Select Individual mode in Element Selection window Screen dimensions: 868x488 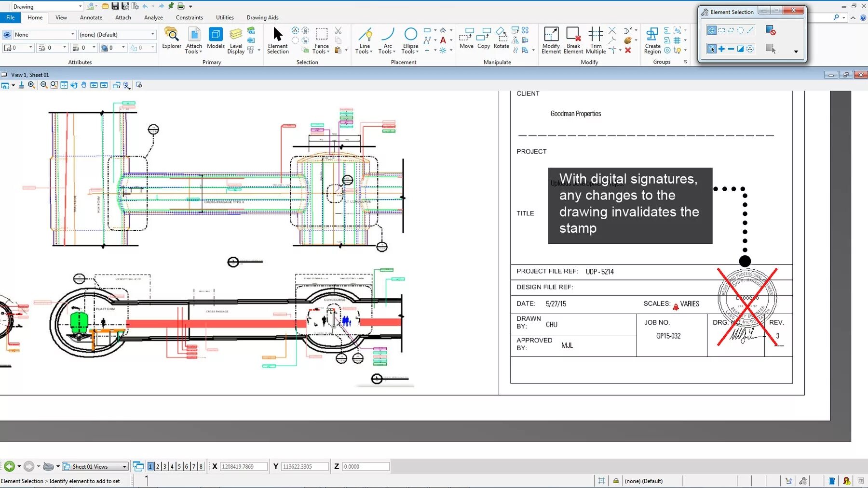pos(712,30)
